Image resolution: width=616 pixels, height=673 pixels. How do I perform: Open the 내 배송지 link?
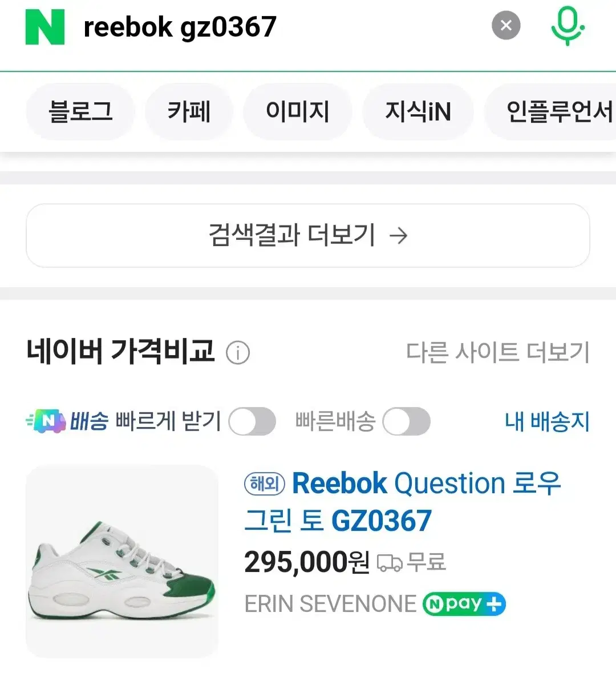(x=546, y=422)
